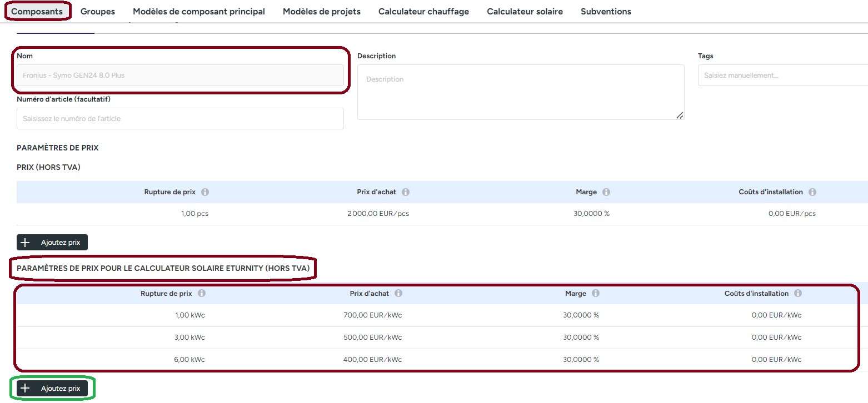Viewport: 868px width, 403px height.
Task: Select the 700,00 EUR/kWc purchase price cell
Action: coord(372,315)
